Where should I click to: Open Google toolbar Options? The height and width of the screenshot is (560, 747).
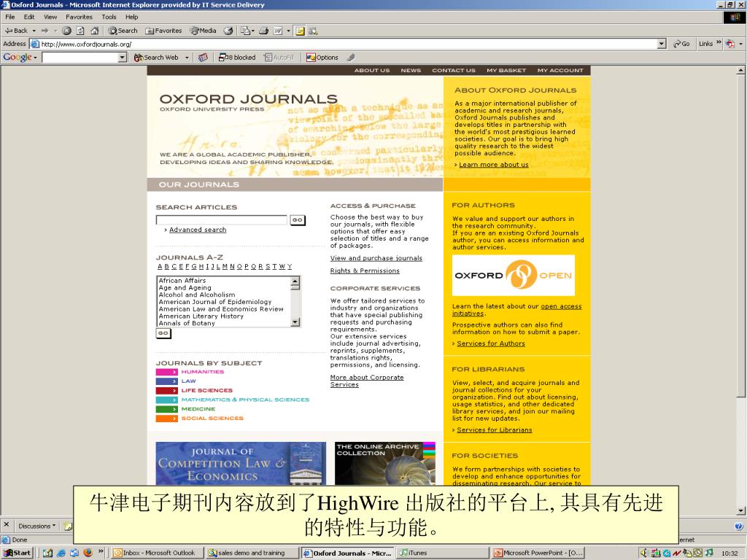click(x=322, y=57)
